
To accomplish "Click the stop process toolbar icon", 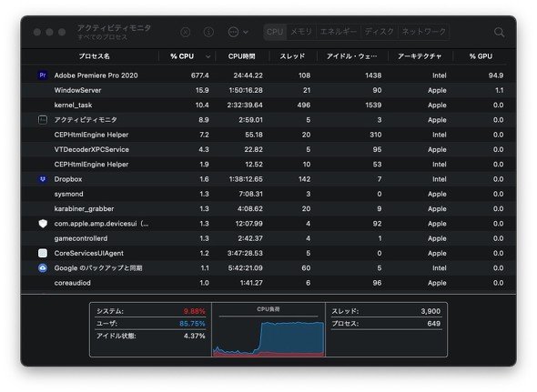I will coord(186,32).
